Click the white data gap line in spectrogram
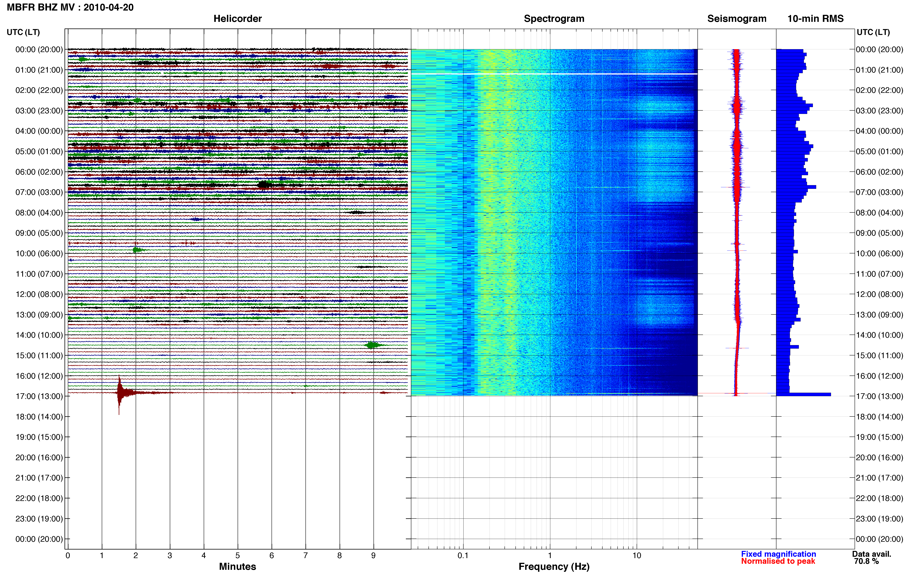Image resolution: width=924 pixels, height=578 pixels. (554, 73)
